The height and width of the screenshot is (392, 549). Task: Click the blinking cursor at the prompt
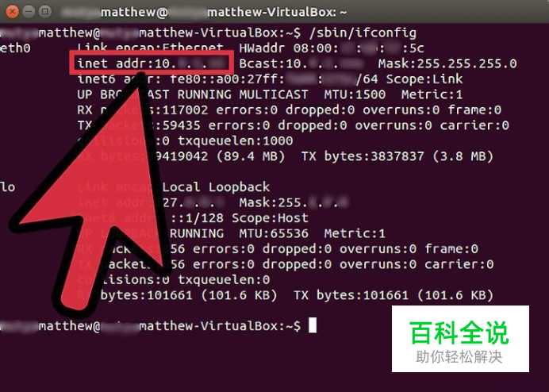(x=313, y=325)
